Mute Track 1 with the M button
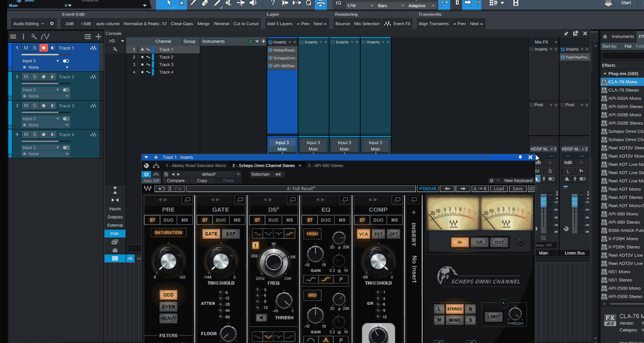 tap(26, 48)
